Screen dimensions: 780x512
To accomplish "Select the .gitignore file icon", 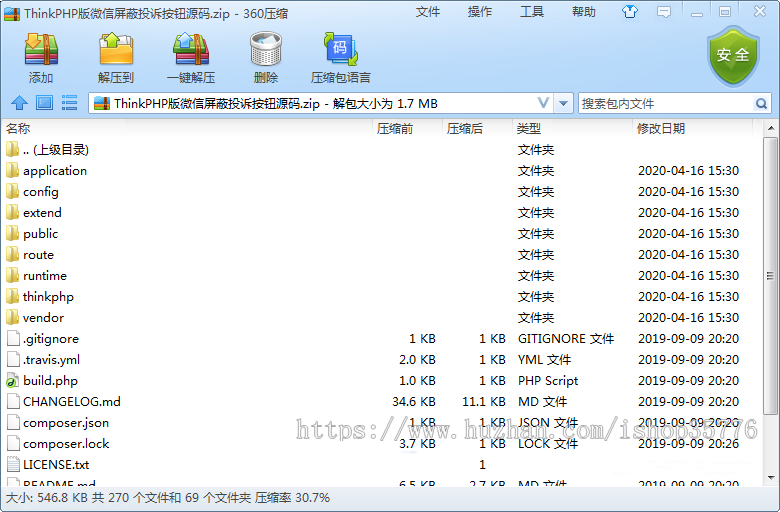I will pyautogui.click(x=13, y=338).
